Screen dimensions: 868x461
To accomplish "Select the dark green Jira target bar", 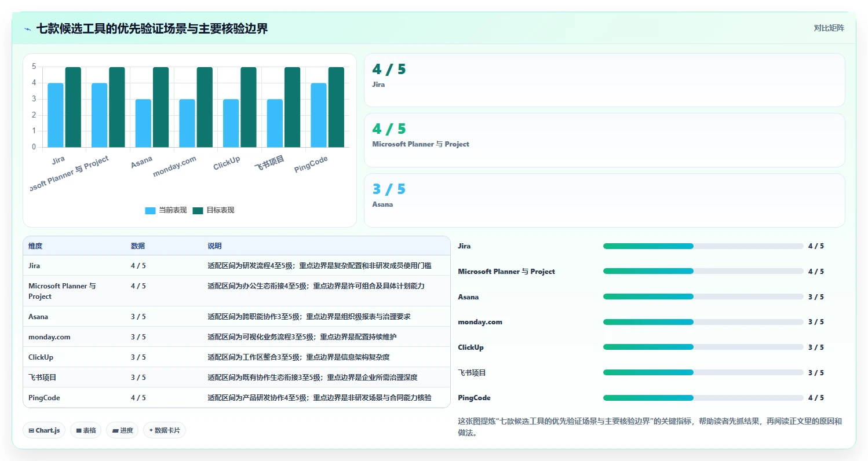I will tap(73, 107).
